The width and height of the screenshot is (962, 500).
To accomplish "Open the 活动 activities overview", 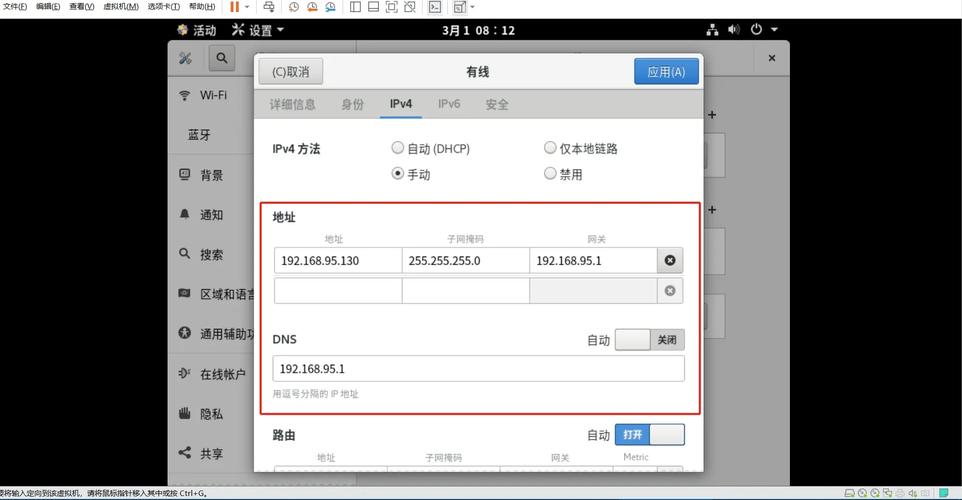I will 197,30.
